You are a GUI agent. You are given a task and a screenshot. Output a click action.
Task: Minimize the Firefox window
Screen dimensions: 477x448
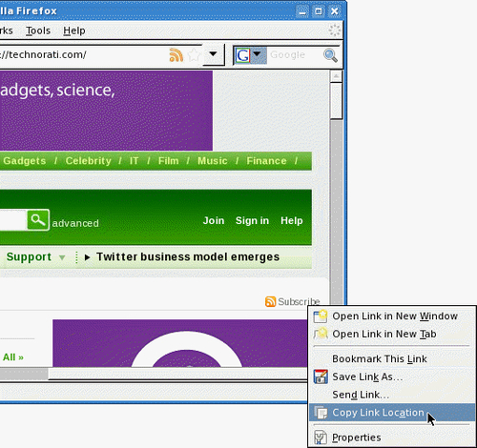tap(302, 11)
